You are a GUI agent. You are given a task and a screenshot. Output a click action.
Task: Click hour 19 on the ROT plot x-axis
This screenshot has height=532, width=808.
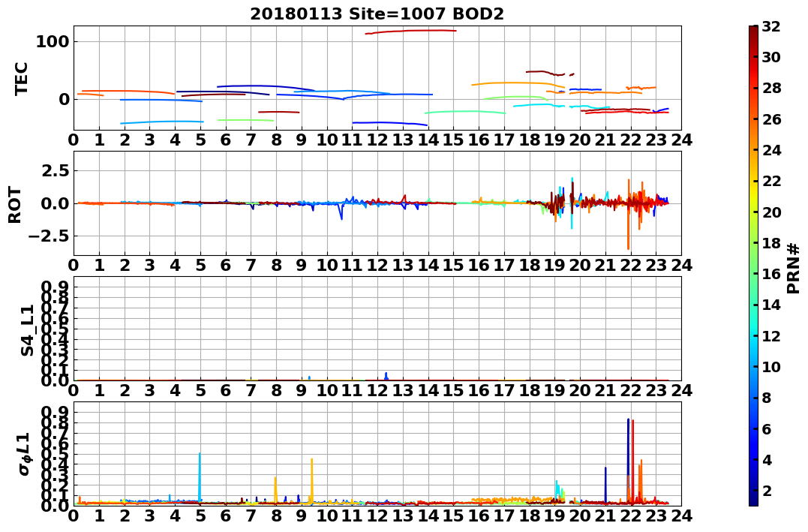click(x=554, y=265)
